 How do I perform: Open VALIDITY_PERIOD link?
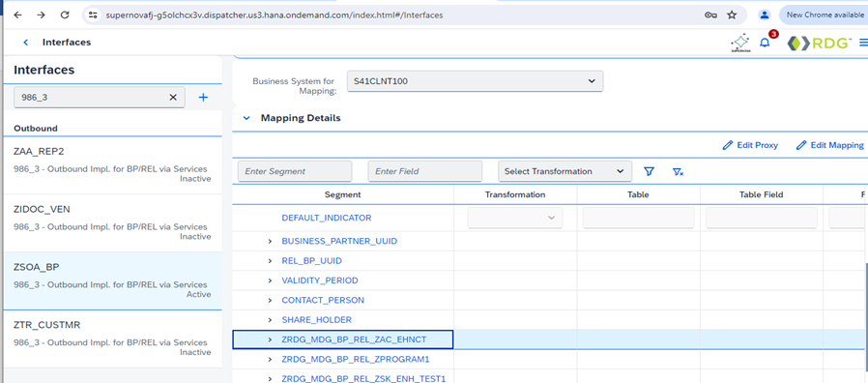pyautogui.click(x=320, y=280)
